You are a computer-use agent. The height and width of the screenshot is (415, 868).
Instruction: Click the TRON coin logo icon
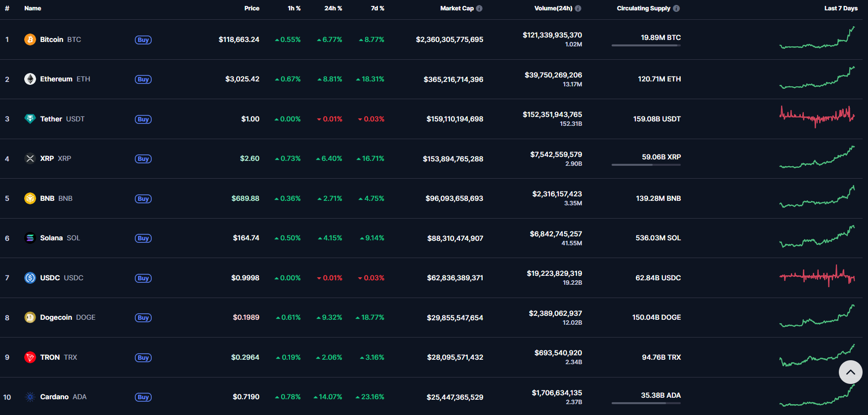pos(30,357)
